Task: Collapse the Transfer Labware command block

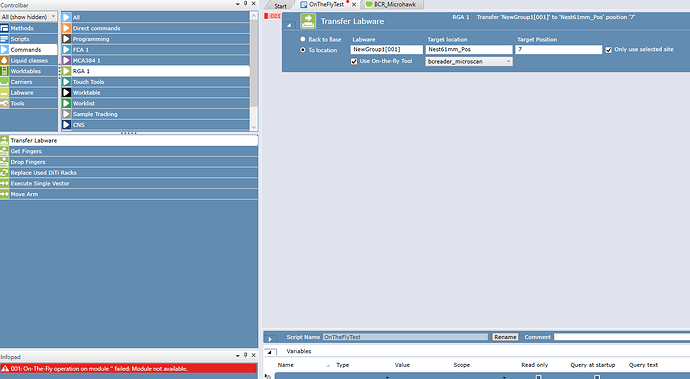Action: point(289,25)
